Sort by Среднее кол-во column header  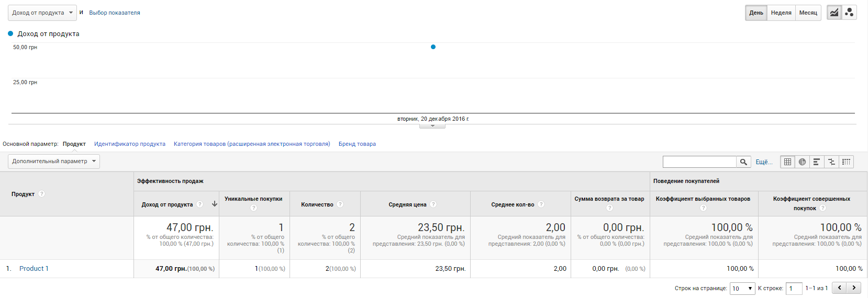(513, 204)
